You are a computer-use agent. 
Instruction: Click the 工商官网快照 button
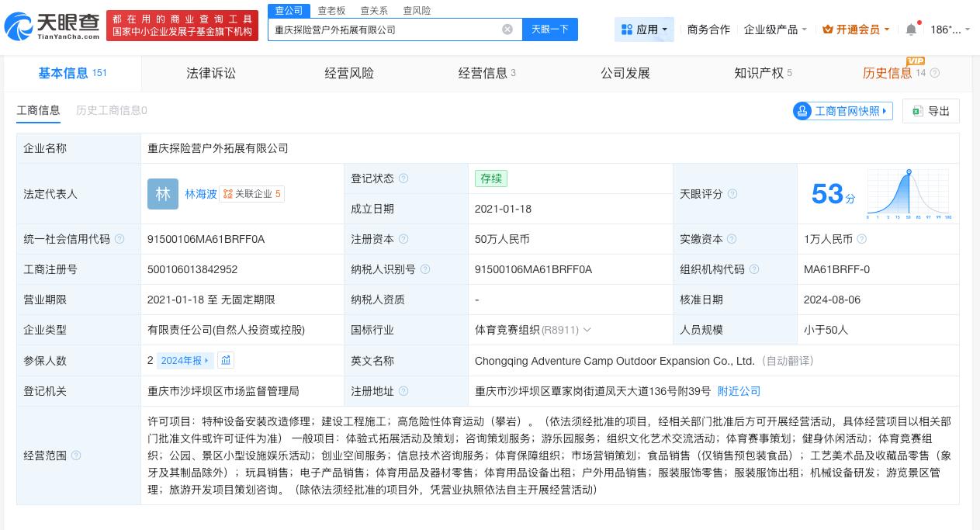[843, 111]
